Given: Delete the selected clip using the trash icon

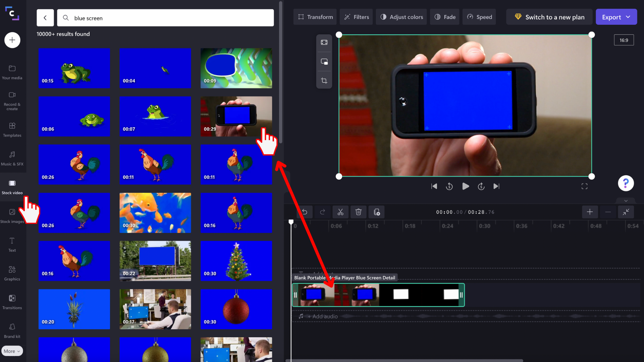Looking at the screenshot, I should pos(359,212).
